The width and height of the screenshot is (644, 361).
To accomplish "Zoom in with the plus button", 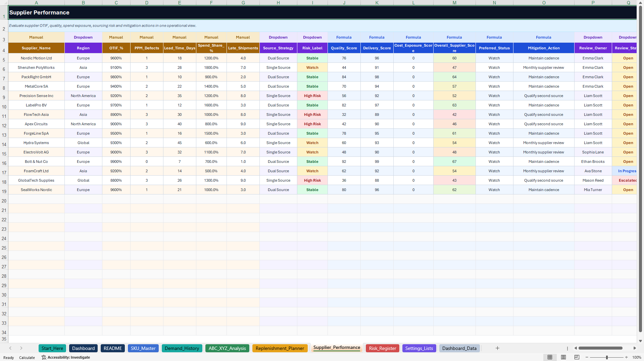I will click(626, 357).
